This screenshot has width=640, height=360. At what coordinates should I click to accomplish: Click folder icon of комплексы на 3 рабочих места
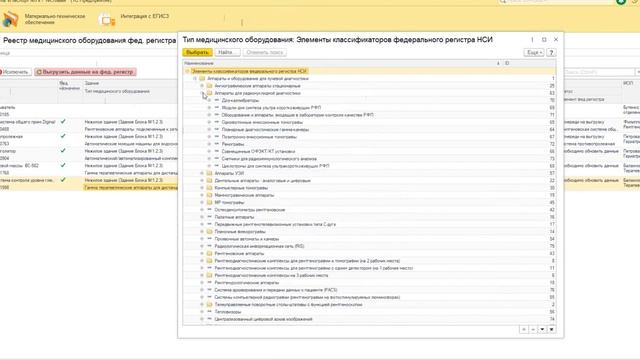click(x=209, y=276)
